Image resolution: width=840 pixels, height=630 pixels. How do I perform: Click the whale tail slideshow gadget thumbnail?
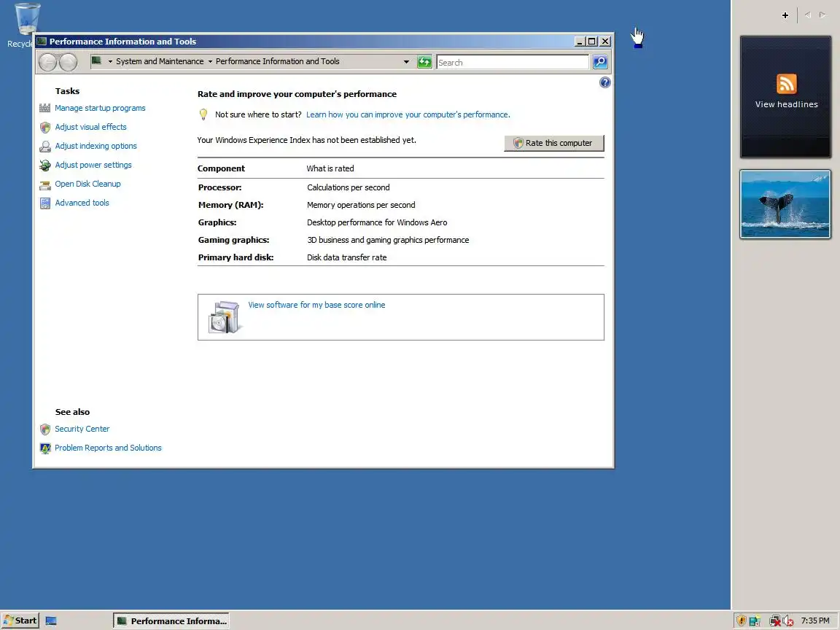[785, 204]
